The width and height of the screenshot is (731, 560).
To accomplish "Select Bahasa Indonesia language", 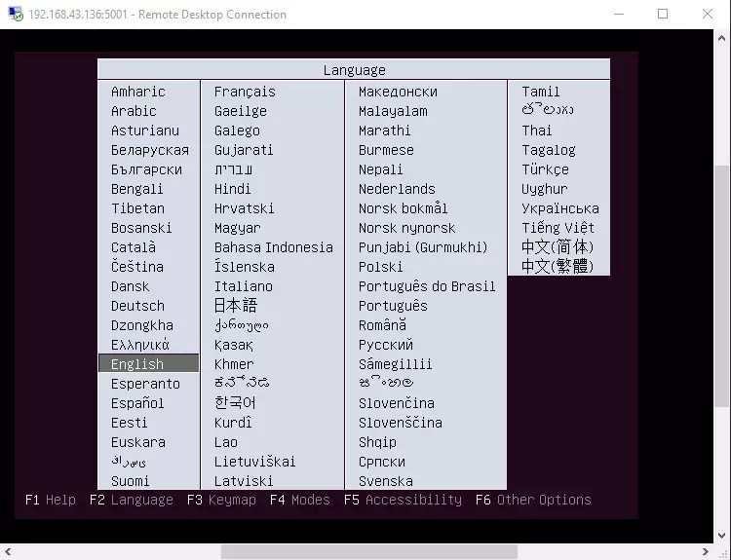I will tap(274, 247).
